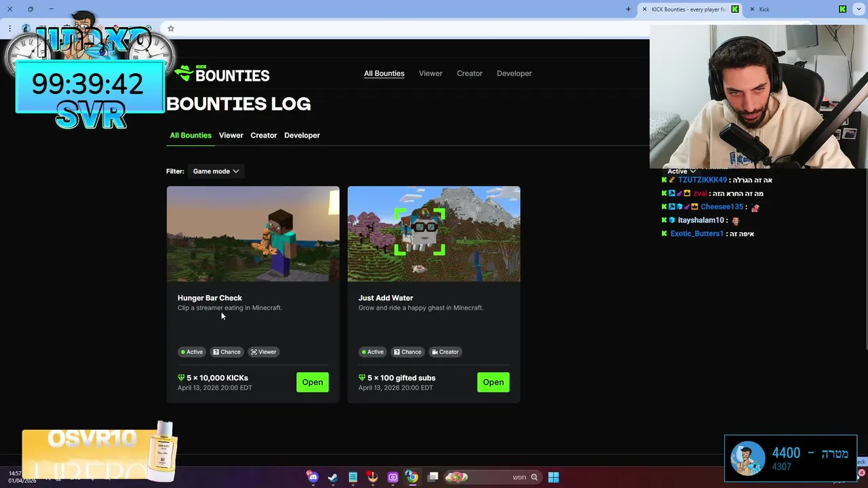Launch Steam from the taskbar
This screenshot has height=488, width=868.
(x=333, y=477)
